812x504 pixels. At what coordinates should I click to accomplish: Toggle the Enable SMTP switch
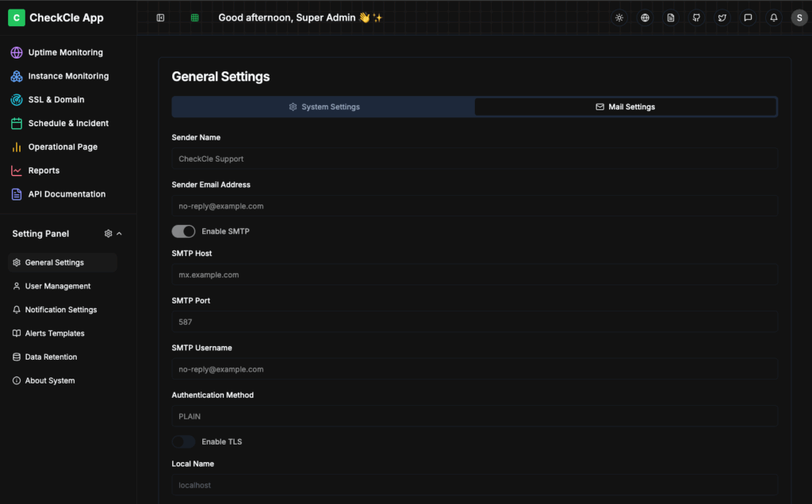(183, 231)
